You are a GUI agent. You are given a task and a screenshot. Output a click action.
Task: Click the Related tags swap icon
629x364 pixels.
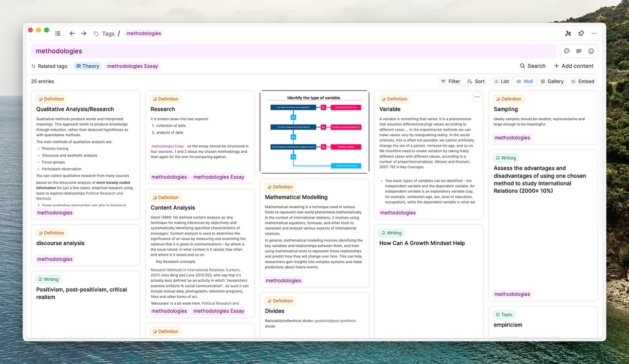(x=34, y=66)
